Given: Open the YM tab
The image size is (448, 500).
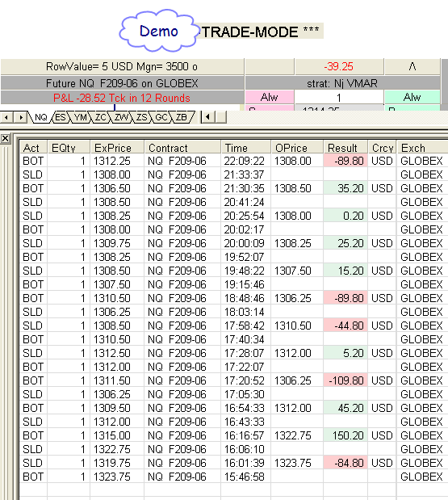Looking at the screenshot, I should tap(80, 117).
